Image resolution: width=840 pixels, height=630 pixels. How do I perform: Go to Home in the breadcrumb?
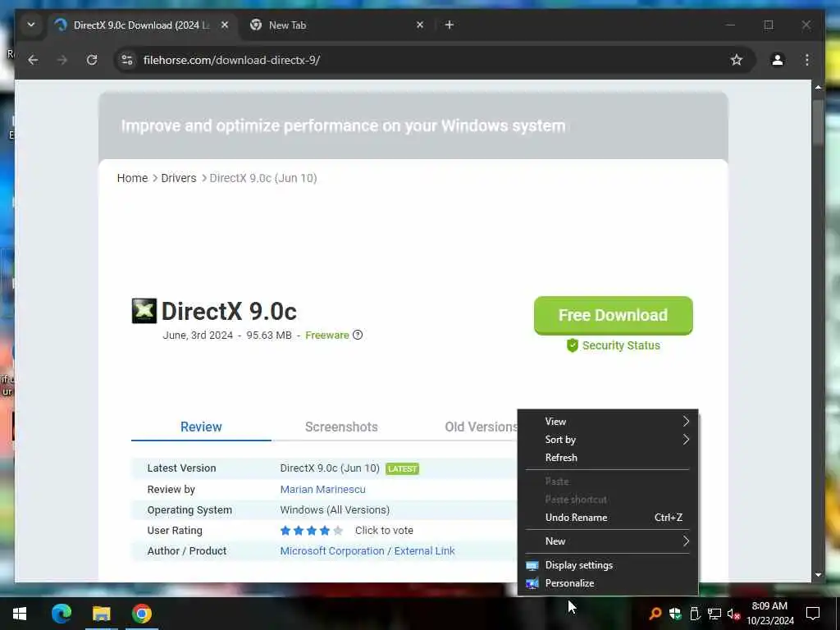tap(132, 178)
